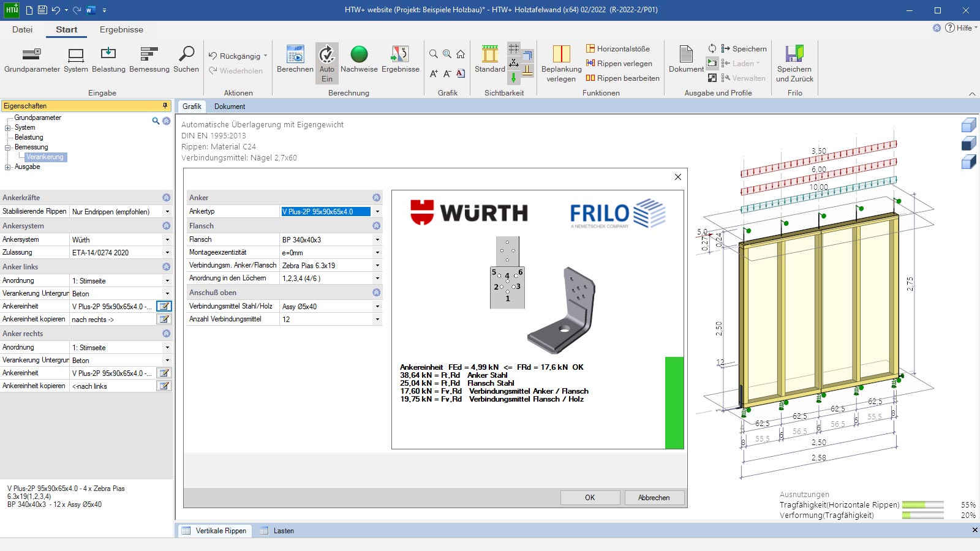
Task: Click the red font settings icon in Grafik
Action: [x=461, y=73]
